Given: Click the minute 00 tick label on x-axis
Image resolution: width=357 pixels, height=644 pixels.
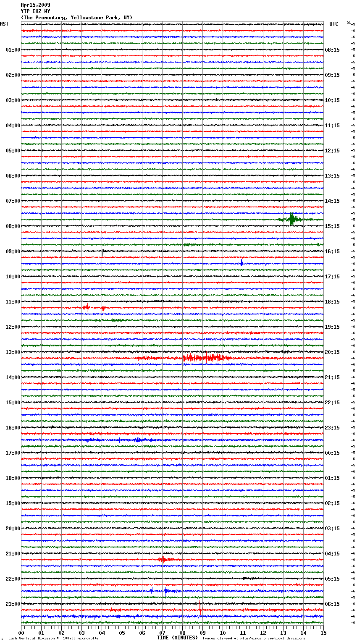Looking at the screenshot, I should (x=21, y=633).
